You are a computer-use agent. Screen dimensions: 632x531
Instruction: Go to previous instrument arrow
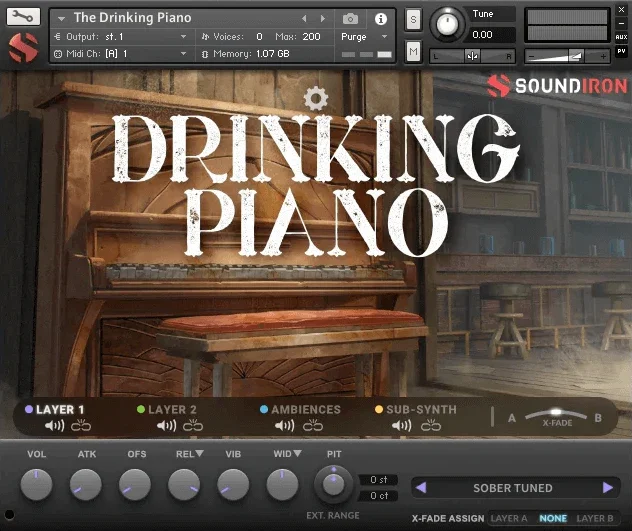[x=304, y=19]
